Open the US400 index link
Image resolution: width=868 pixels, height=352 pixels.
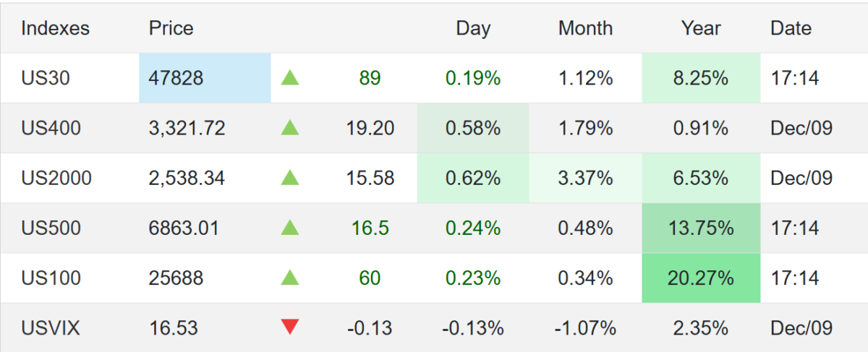pyautogui.click(x=51, y=128)
